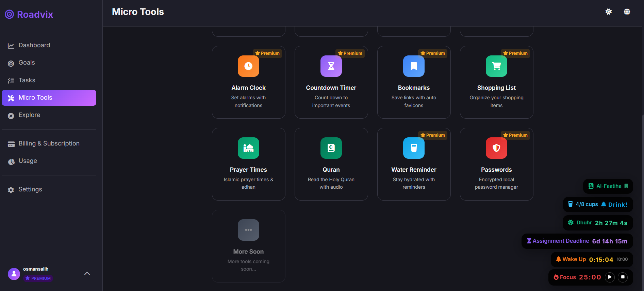
Task: Open Prayer Times card title
Action: (248, 170)
